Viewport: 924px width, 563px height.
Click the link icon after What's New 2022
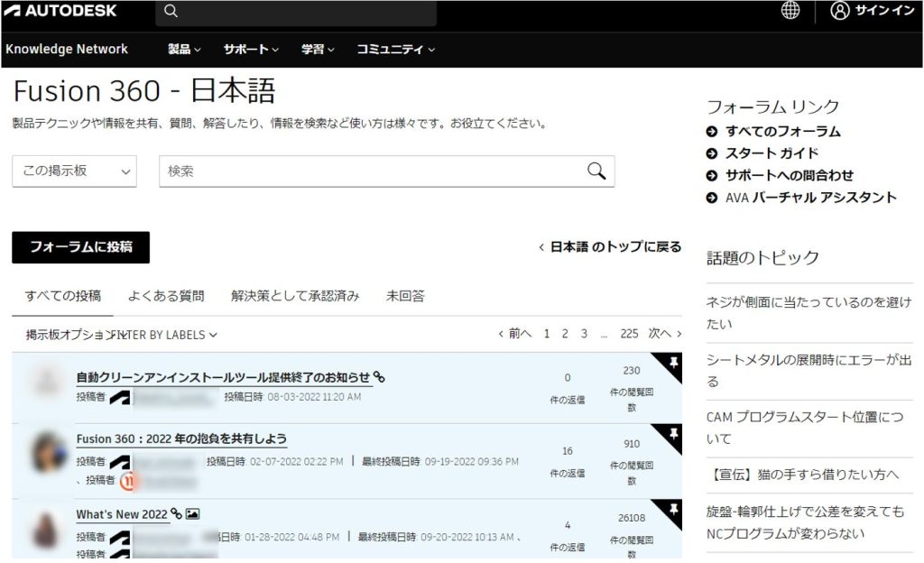[176, 513]
